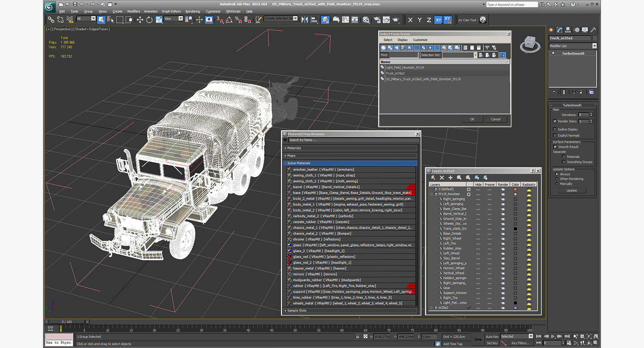Image resolution: width=644 pixels, height=348 pixels.
Task: Open the Hierarchy command panel tab
Action: pos(568,30)
